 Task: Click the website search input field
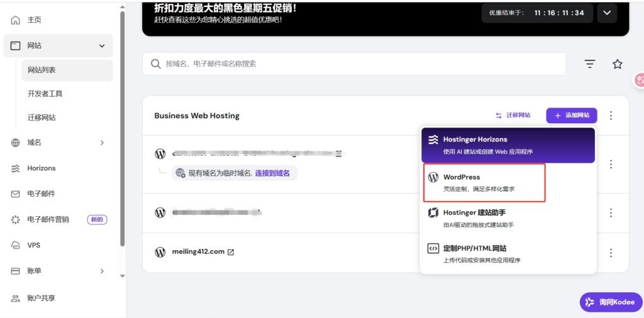358,64
